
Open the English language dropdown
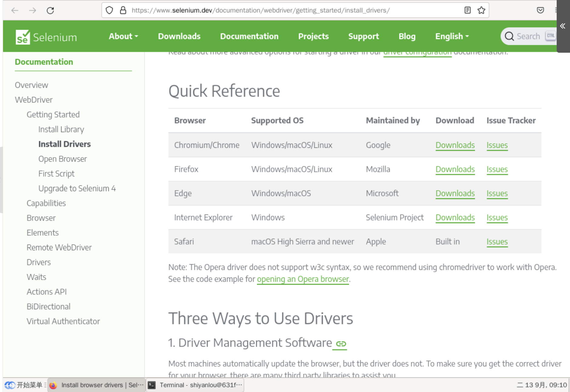pos(452,36)
